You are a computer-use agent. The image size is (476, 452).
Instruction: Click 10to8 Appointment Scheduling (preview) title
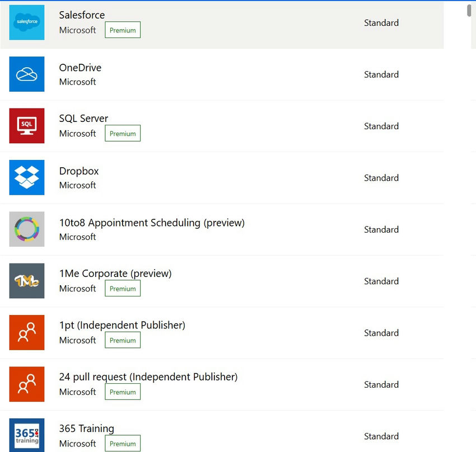pos(152,223)
